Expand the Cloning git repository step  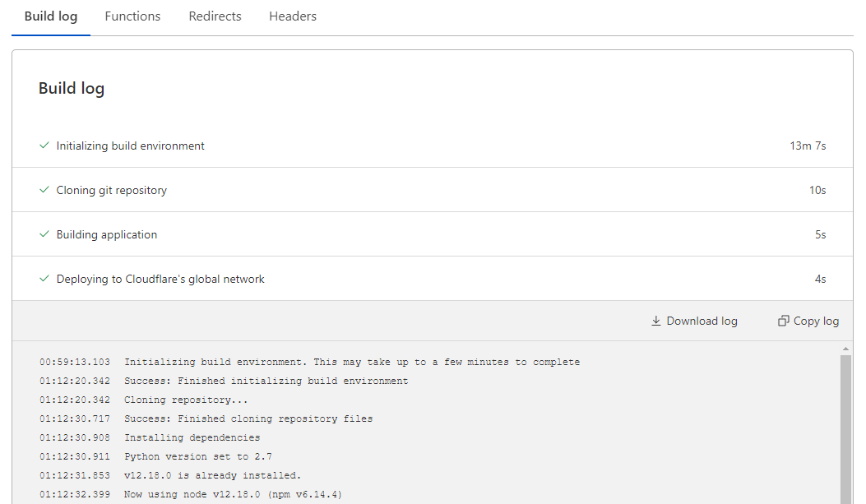112,190
